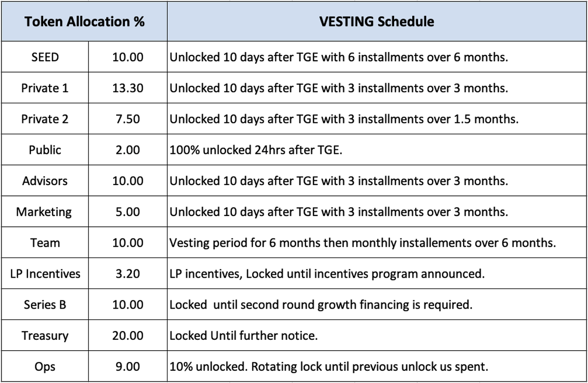Select the Team label cell
Screen dimensions: 588x383
45,243
